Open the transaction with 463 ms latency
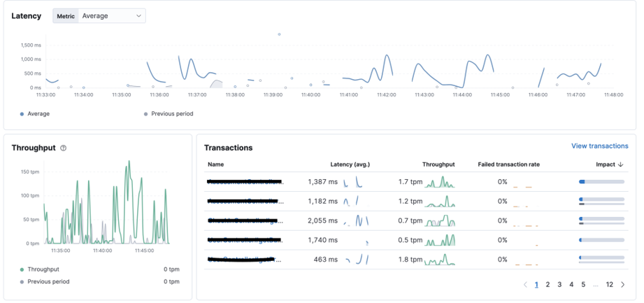This screenshot has height=303, width=644. coord(245,260)
